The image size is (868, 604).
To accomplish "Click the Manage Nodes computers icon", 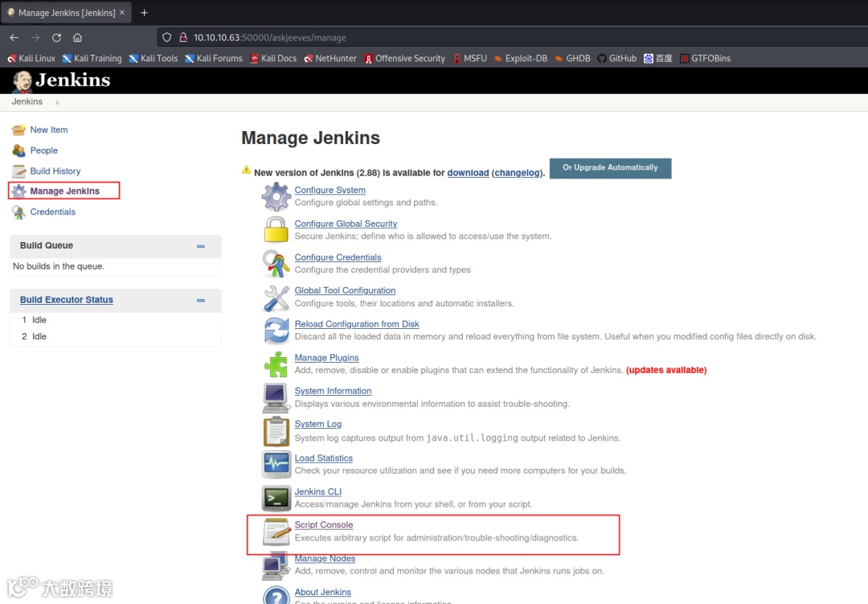I will click(x=275, y=566).
